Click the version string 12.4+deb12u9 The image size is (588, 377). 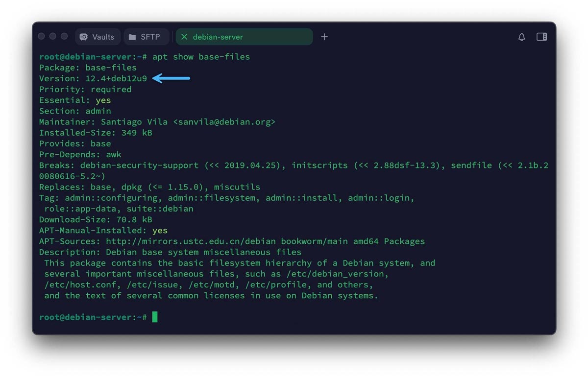pos(116,78)
